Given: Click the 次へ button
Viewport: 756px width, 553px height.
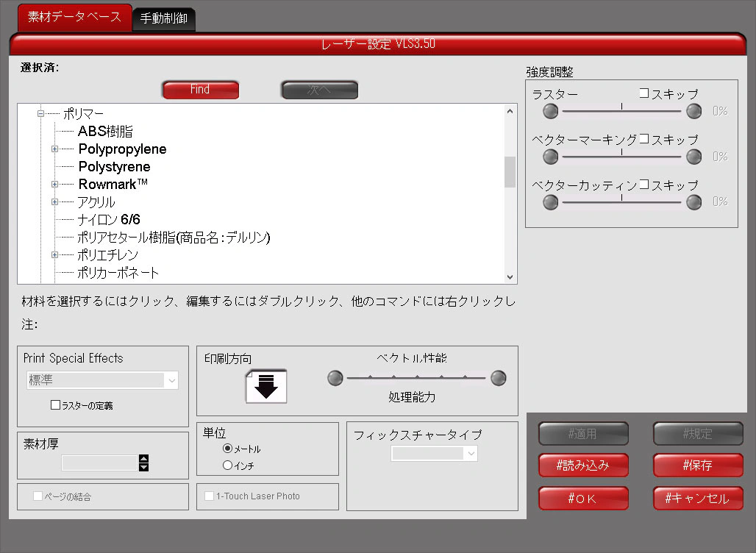Looking at the screenshot, I should (x=320, y=90).
